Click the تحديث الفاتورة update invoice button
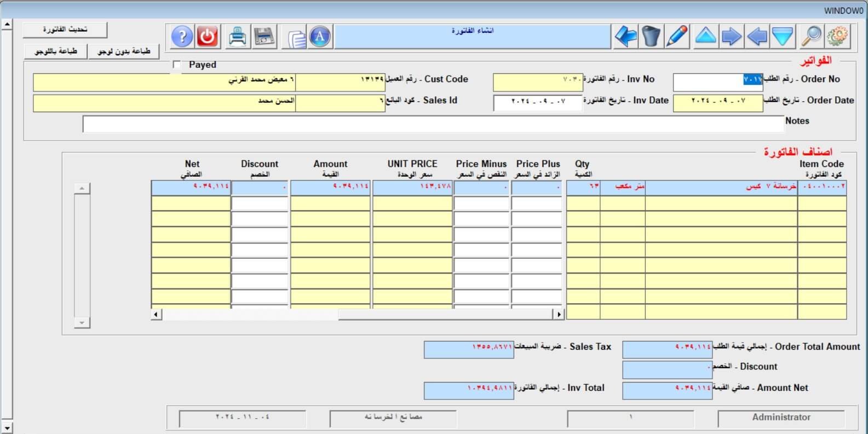 tap(65, 30)
